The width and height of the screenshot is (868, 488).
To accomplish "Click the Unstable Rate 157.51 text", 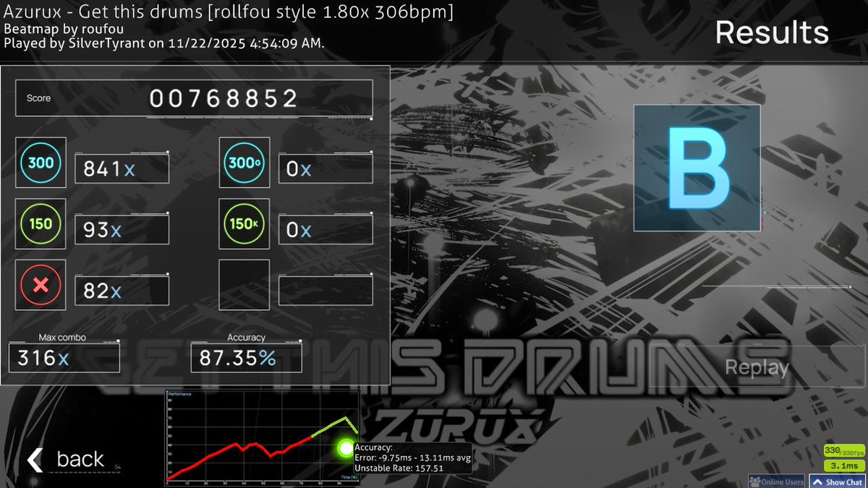I will tap(399, 468).
